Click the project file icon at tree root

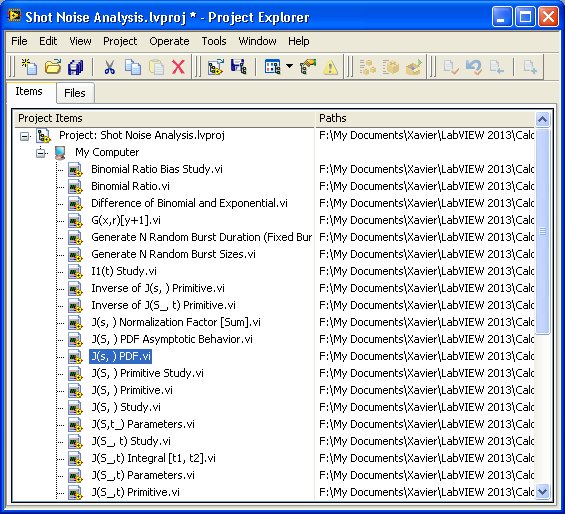(43, 136)
